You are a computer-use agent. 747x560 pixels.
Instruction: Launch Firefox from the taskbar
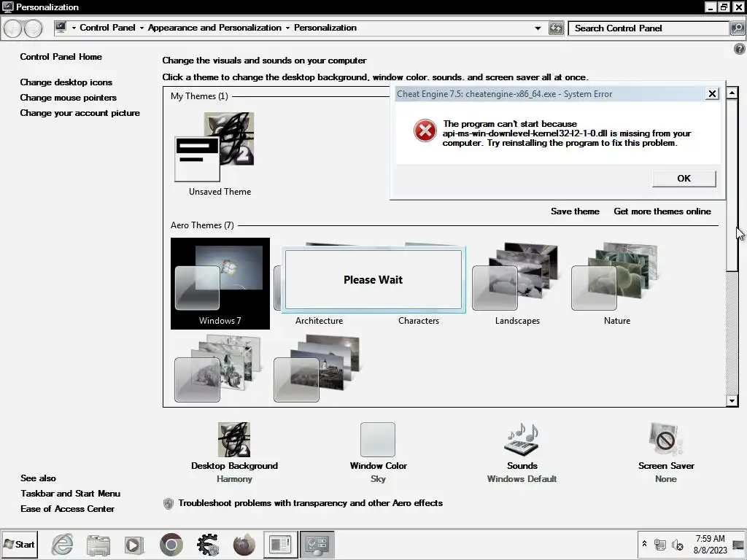(x=244, y=544)
